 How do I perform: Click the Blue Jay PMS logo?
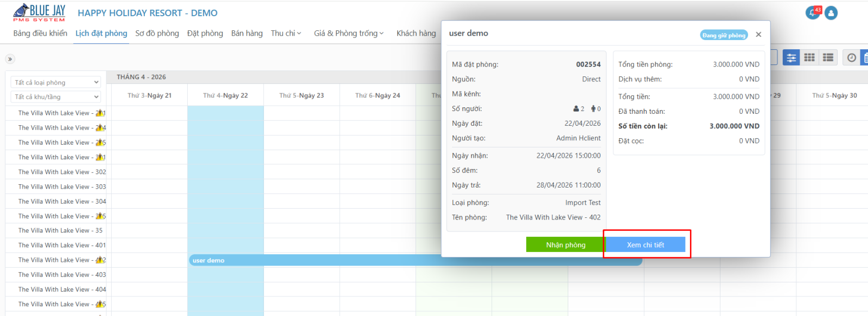click(x=39, y=13)
